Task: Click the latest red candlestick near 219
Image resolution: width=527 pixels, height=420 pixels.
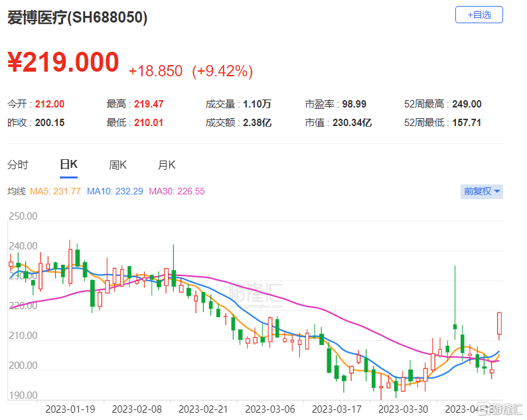Action: pos(499,324)
